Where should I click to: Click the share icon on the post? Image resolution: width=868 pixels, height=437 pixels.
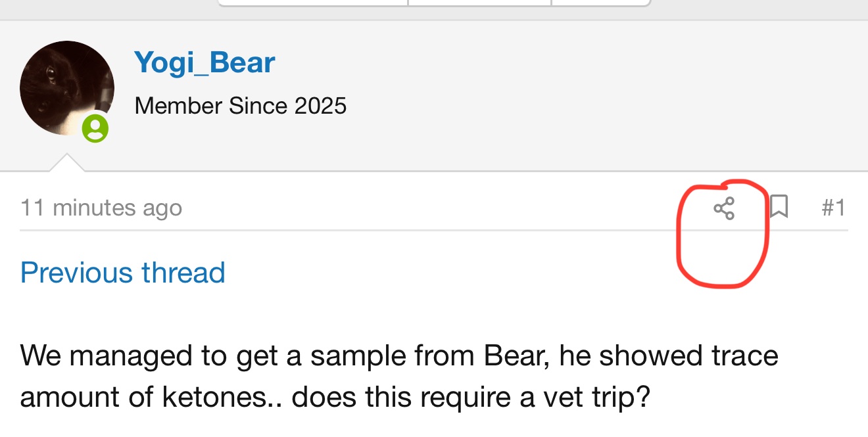click(723, 209)
